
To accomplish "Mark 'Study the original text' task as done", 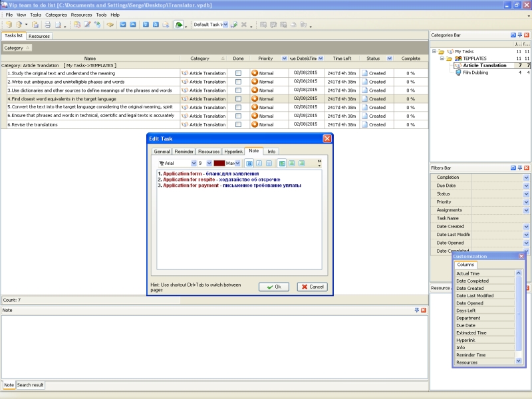I will coord(238,73).
